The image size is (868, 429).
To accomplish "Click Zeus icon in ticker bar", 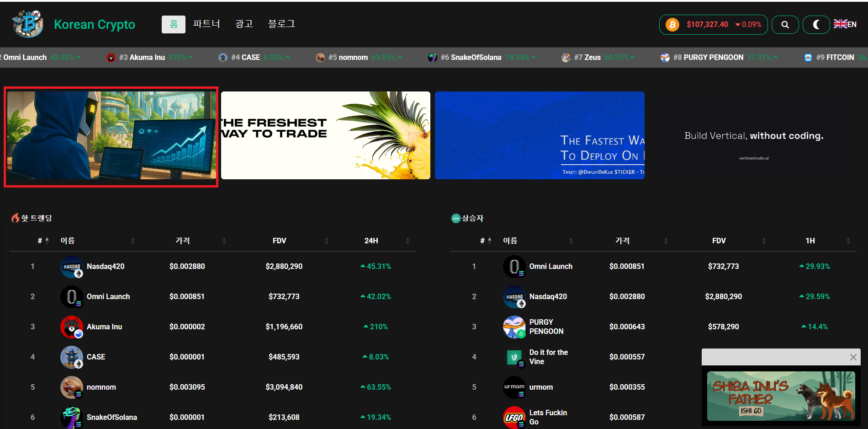I will [x=566, y=58].
